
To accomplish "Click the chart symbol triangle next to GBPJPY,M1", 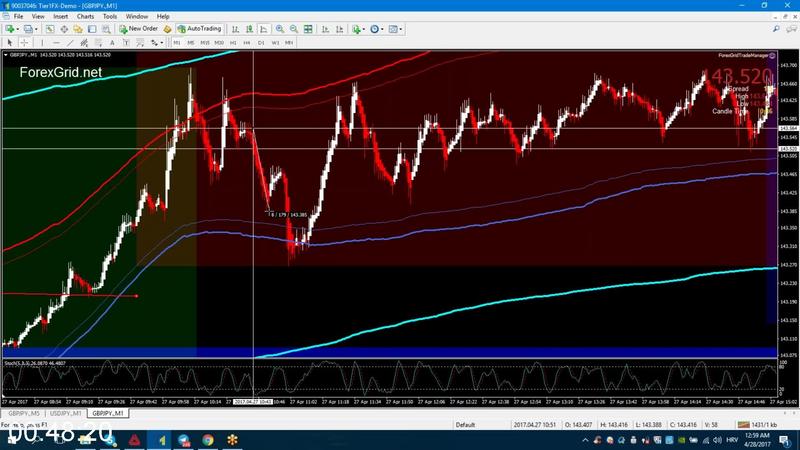I will tap(6, 55).
